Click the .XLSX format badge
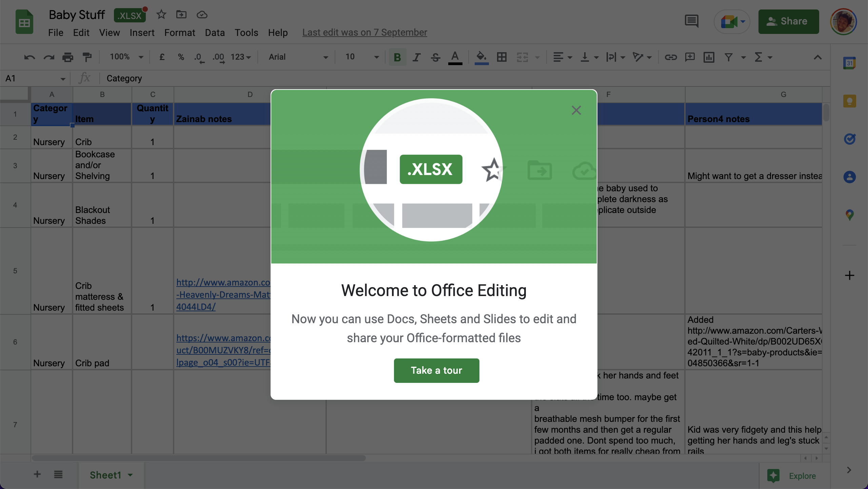 click(x=130, y=15)
